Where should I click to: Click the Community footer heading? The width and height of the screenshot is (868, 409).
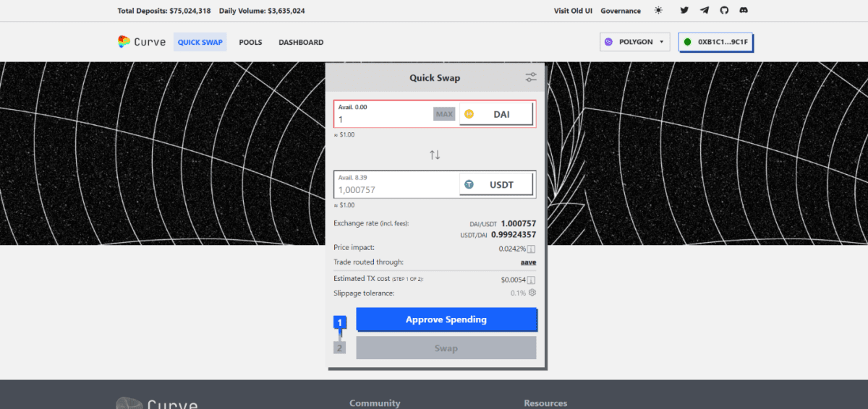pos(375,403)
